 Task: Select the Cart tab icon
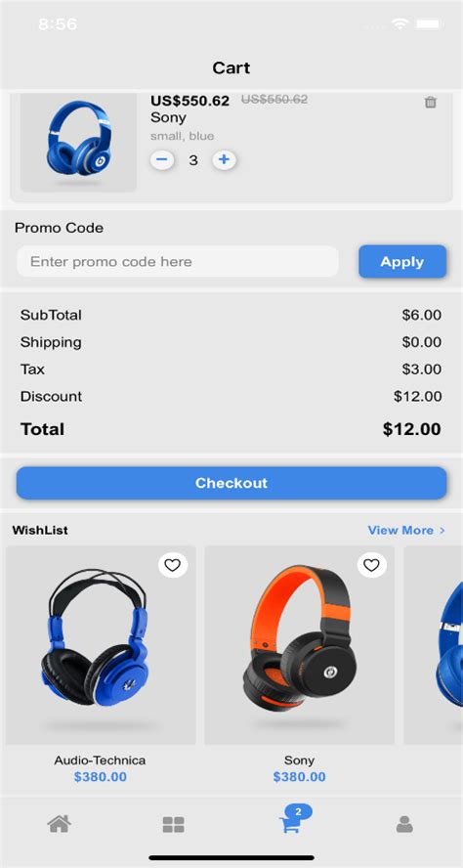pos(290,825)
